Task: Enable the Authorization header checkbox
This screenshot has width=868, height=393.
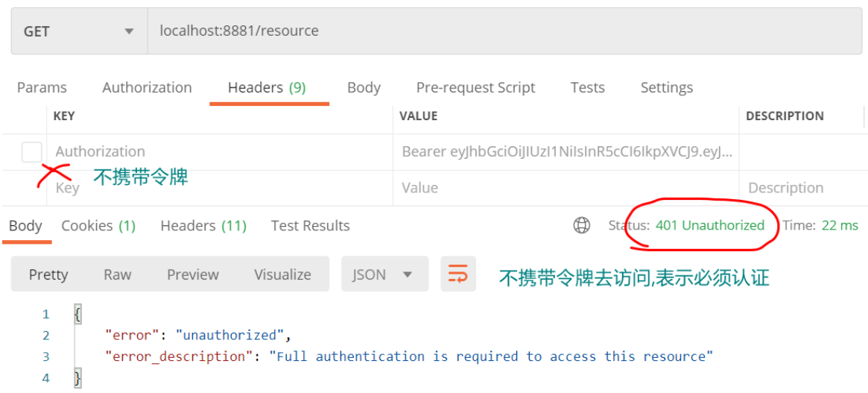Action: point(32,152)
